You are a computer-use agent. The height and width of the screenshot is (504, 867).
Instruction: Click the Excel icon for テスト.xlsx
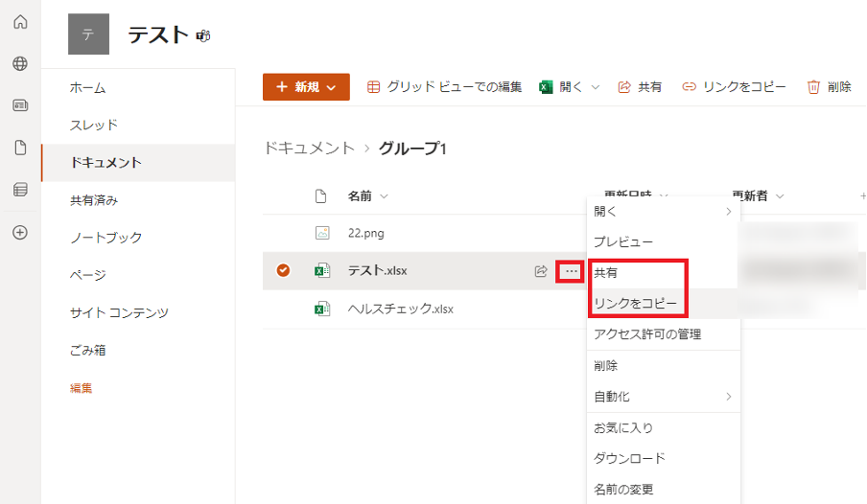pos(322,270)
